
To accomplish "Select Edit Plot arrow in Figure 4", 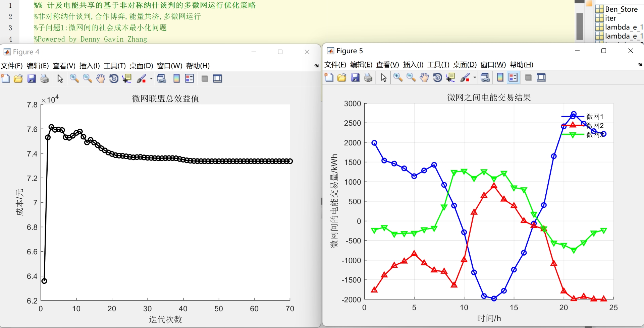I will coord(60,78).
